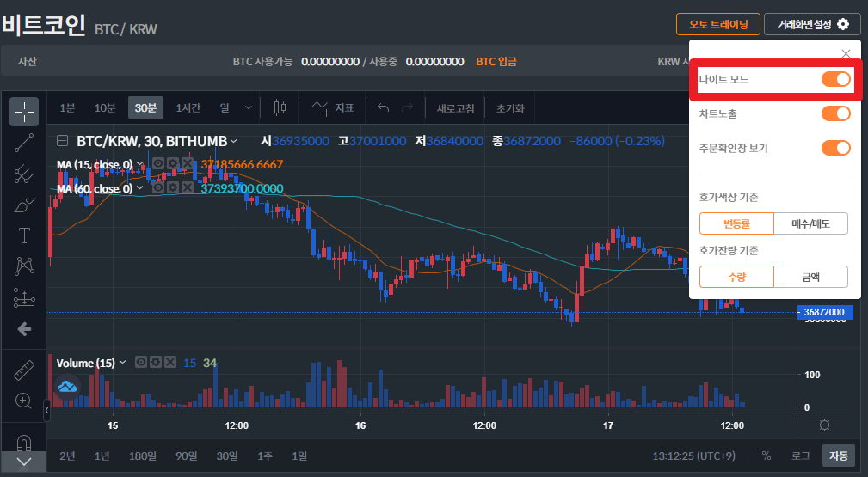Select the pitchfork drawing tool
This screenshot has height=477, width=868.
[x=24, y=174]
